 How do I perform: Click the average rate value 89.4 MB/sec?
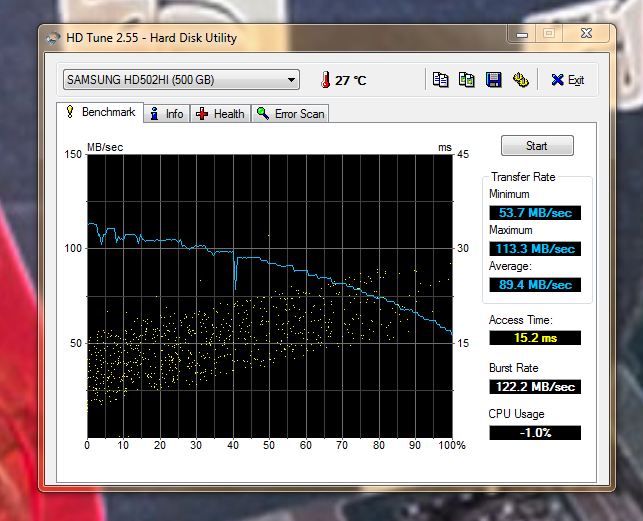click(535, 285)
